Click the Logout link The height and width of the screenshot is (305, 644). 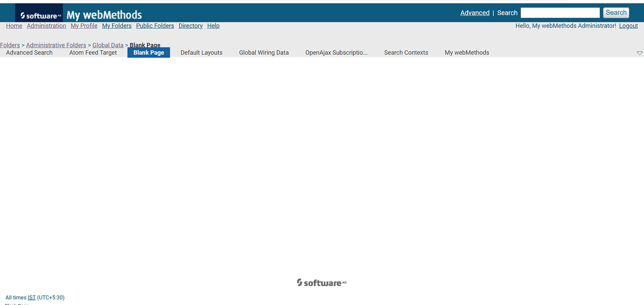click(628, 26)
